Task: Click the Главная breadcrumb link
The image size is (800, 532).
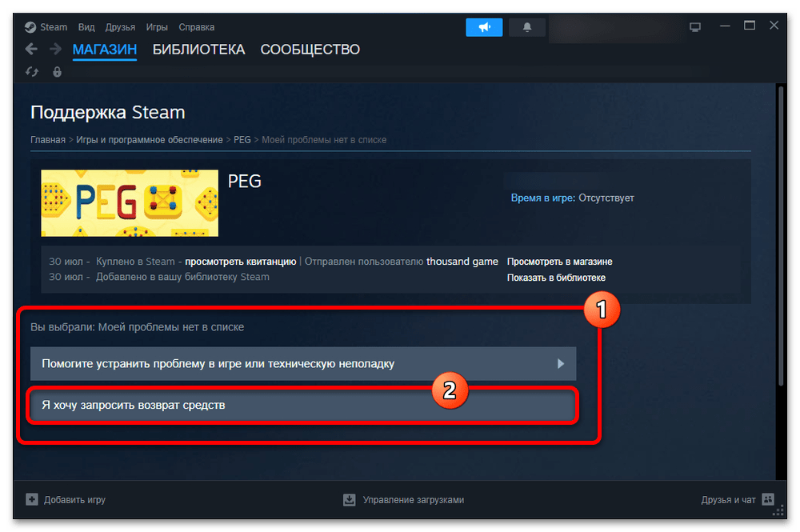Action: (x=48, y=140)
